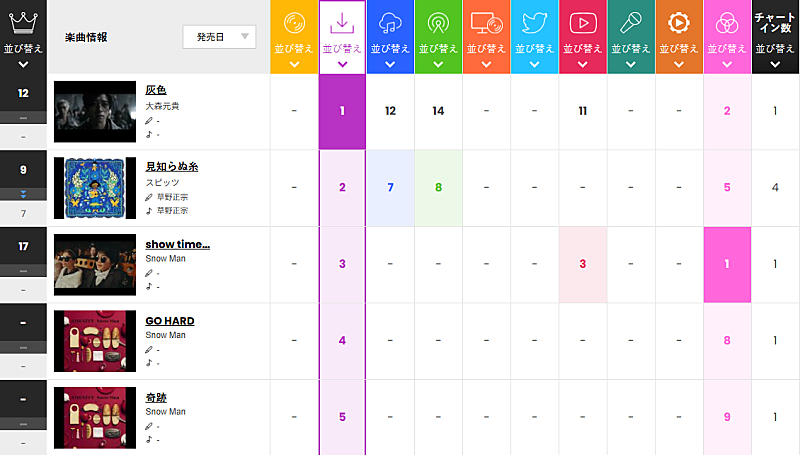Click Snow Man artist under 奇跡
The image size is (800, 455).
click(165, 412)
